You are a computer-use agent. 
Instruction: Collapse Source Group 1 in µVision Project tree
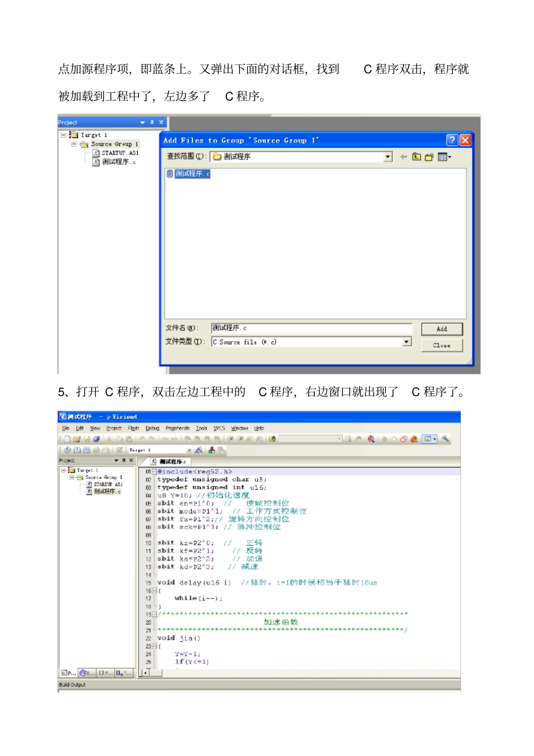(72, 477)
